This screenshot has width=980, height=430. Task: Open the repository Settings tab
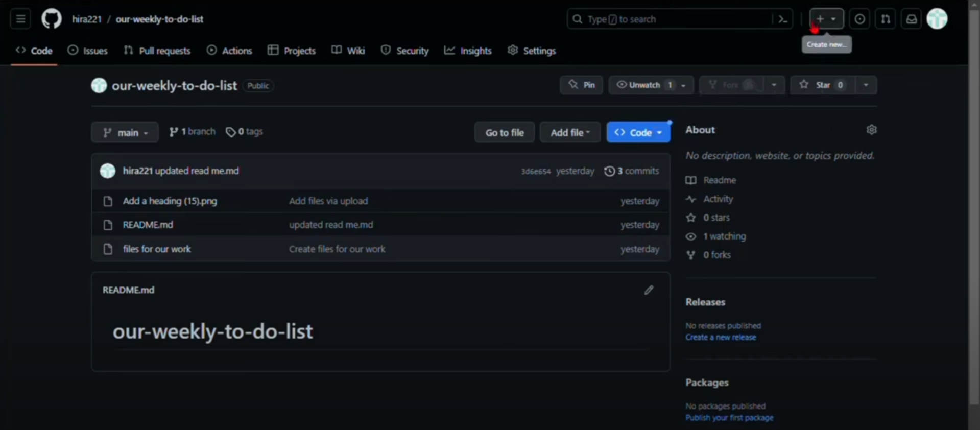(532, 51)
